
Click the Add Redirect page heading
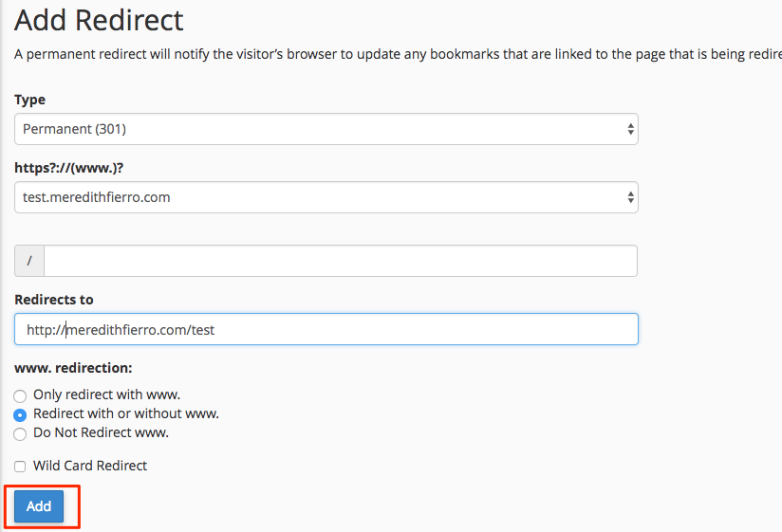click(x=99, y=20)
